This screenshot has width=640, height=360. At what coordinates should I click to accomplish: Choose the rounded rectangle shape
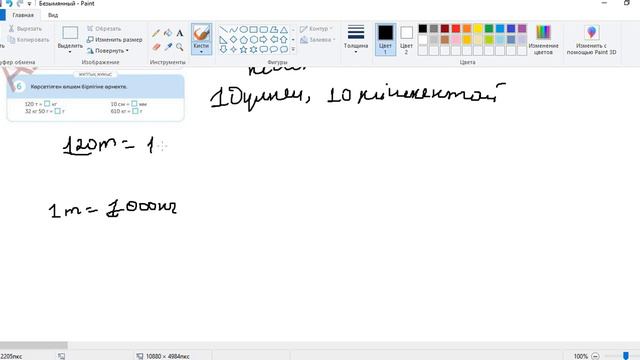[264, 30]
